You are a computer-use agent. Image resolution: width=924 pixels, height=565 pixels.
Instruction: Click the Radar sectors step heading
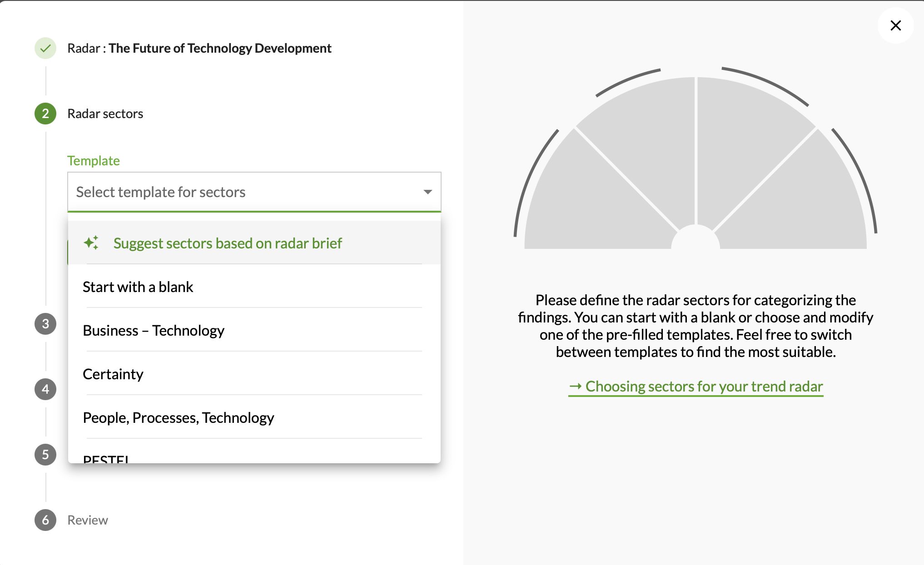[105, 114]
